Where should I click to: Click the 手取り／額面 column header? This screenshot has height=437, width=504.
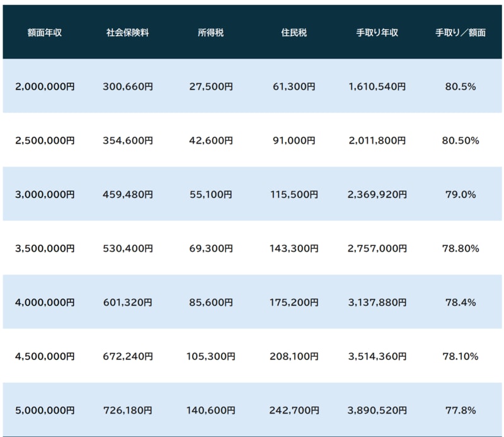tap(461, 32)
